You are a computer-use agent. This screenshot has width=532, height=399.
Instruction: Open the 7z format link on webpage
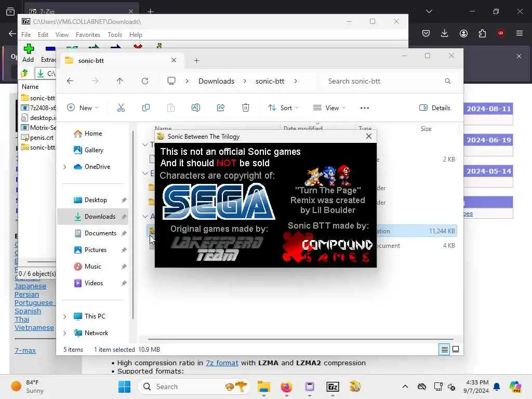(x=222, y=363)
